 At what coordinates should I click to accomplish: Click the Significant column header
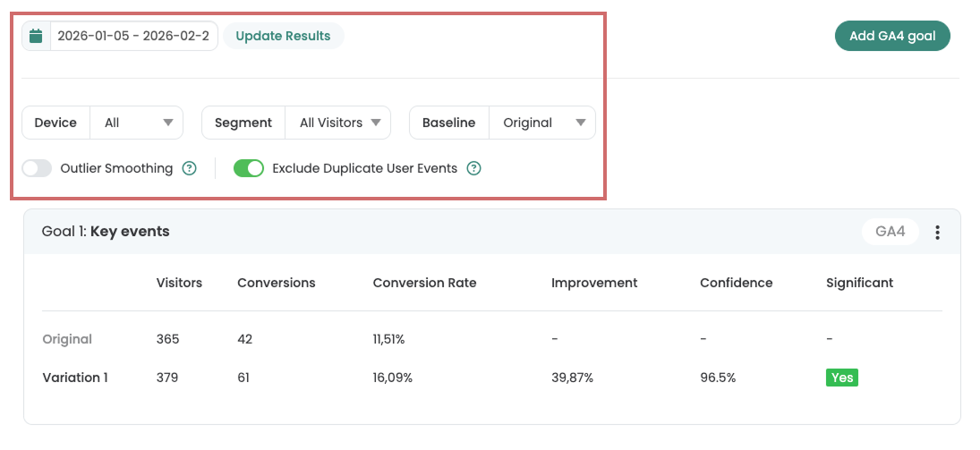859,283
